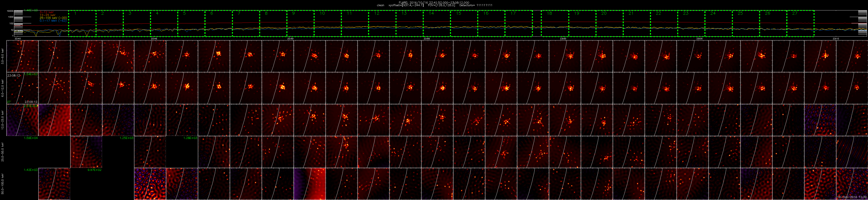
Task: Select time interval 10 on the lightcurve
Action: pos(328,23)
